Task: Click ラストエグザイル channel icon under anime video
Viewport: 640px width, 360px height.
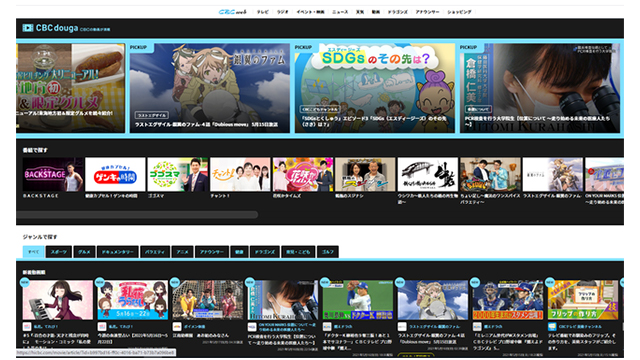Action: [402, 327]
